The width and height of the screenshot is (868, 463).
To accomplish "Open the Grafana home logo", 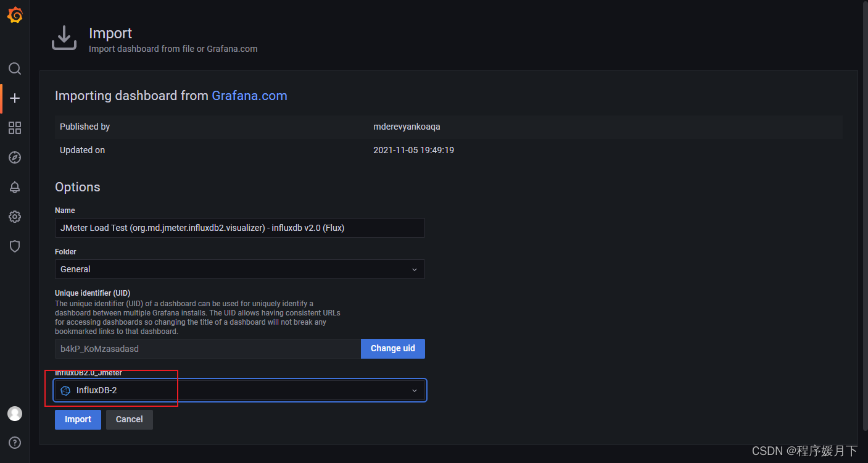I will coord(15,15).
